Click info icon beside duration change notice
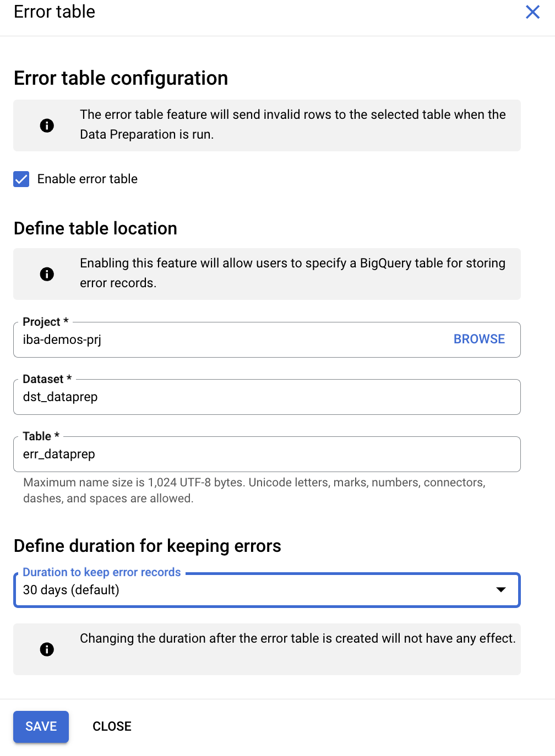Image resolution: width=555 pixels, height=756 pixels. [47, 649]
